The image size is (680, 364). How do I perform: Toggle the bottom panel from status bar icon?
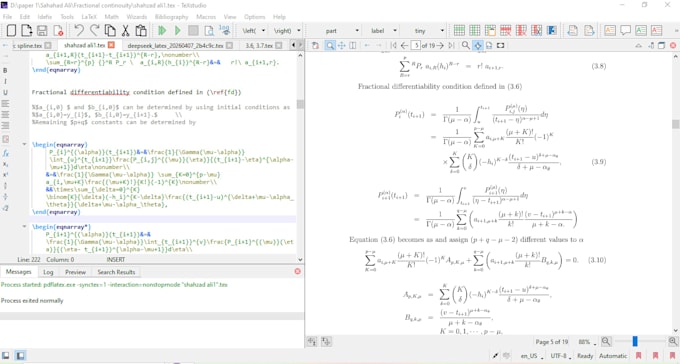tap(20, 356)
